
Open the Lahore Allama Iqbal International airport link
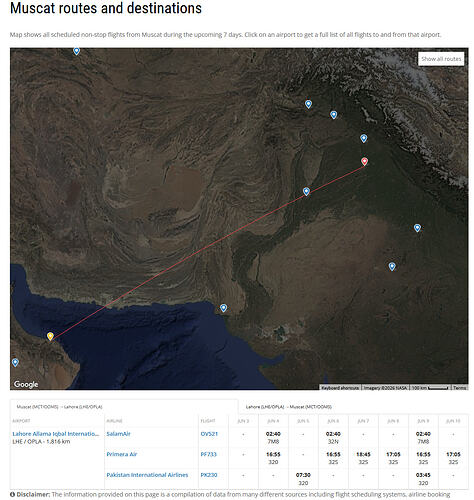[56, 434]
